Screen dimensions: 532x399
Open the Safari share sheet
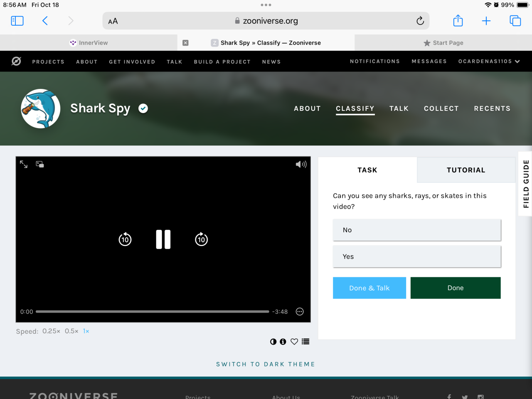point(458,20)
